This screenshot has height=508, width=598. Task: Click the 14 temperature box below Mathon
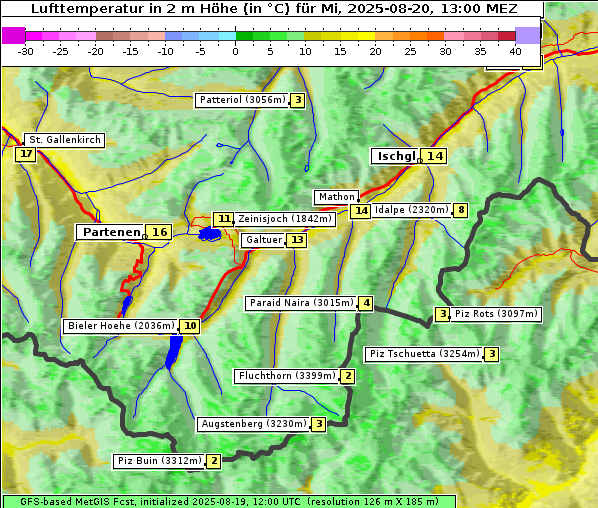(x=361, y=211)
